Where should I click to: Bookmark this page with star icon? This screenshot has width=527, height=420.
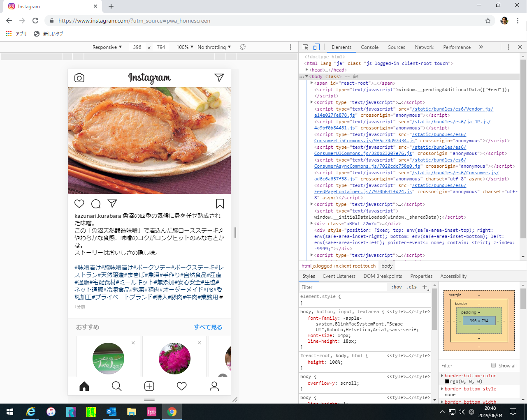(x=488, y=21)
